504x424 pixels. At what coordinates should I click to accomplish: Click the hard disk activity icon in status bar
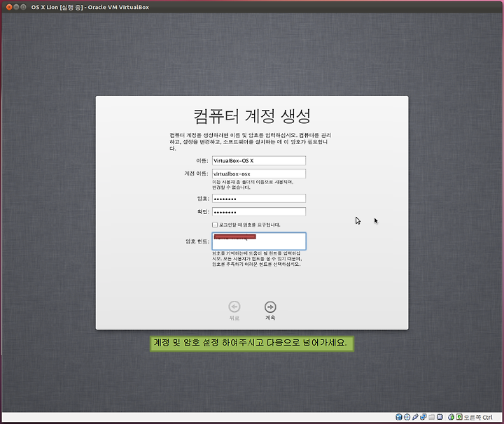point(399,417)
